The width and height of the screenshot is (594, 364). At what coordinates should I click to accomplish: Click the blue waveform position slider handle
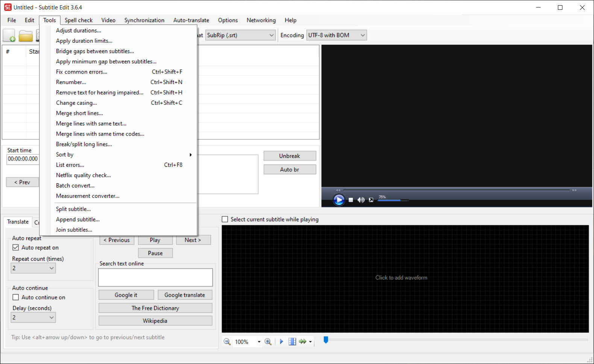click(326, 340)
